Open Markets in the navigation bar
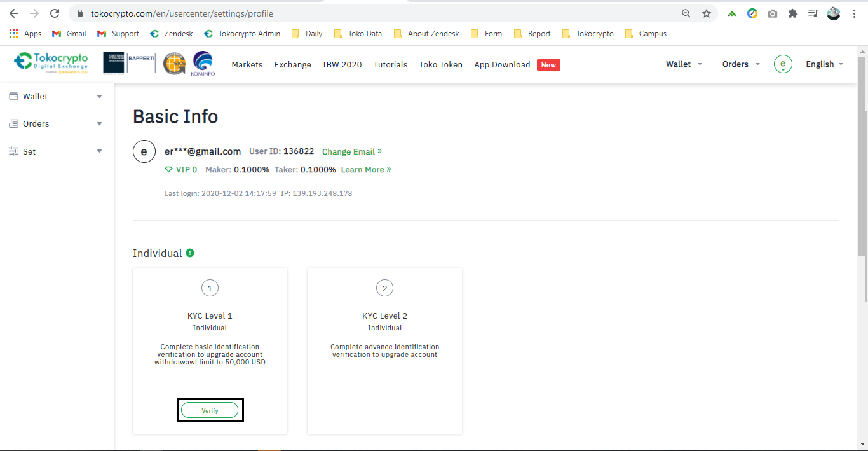The height and width of the screenshot is (451, 868). pos(247,64)
